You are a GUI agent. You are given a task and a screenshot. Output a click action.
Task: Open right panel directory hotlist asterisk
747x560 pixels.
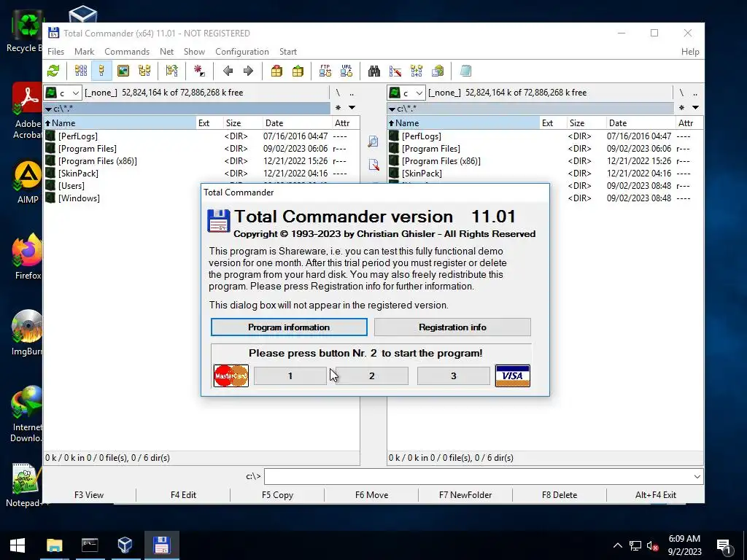681,108
